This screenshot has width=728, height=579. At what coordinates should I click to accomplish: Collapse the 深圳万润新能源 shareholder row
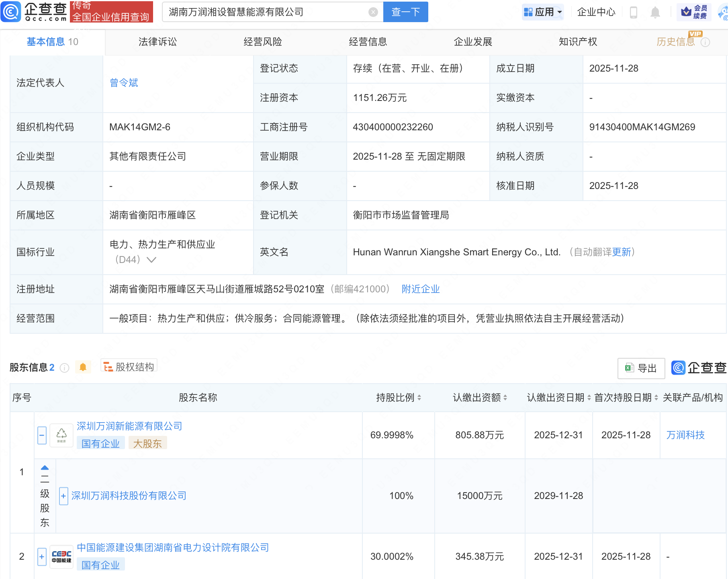pyautogui.click(x=42, y=435)
